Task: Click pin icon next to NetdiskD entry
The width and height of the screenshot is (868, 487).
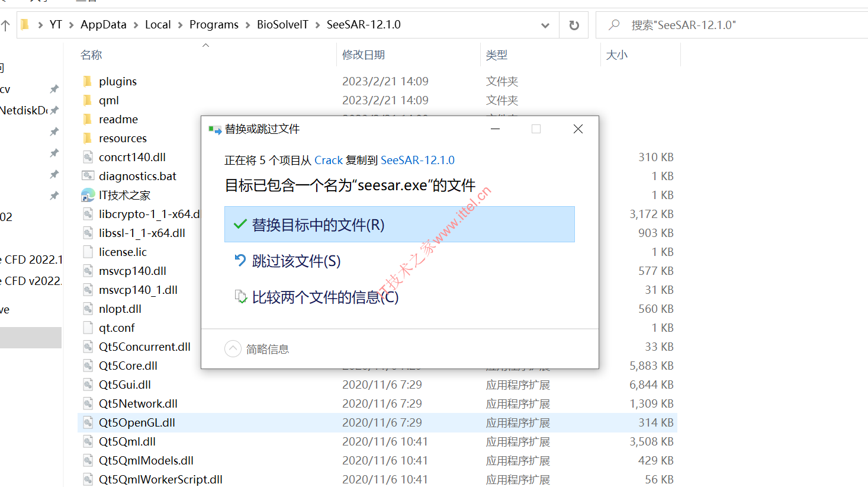Action: tap(54, 110)
